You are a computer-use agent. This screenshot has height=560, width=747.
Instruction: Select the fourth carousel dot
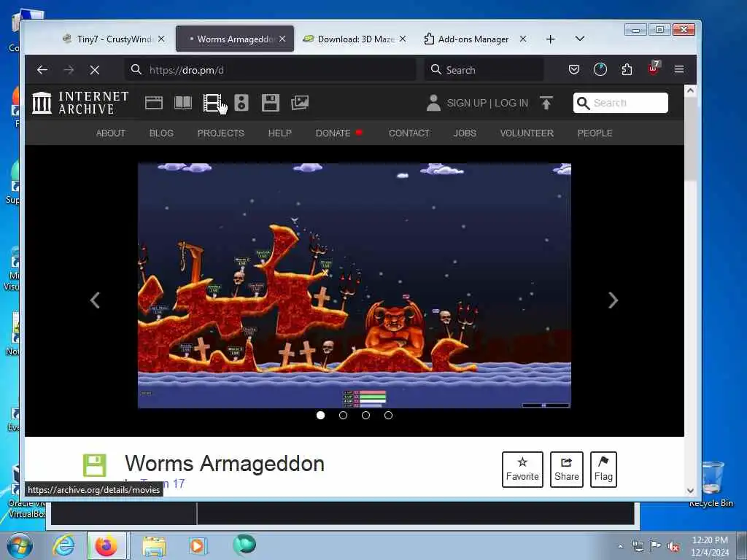point(388,415)
